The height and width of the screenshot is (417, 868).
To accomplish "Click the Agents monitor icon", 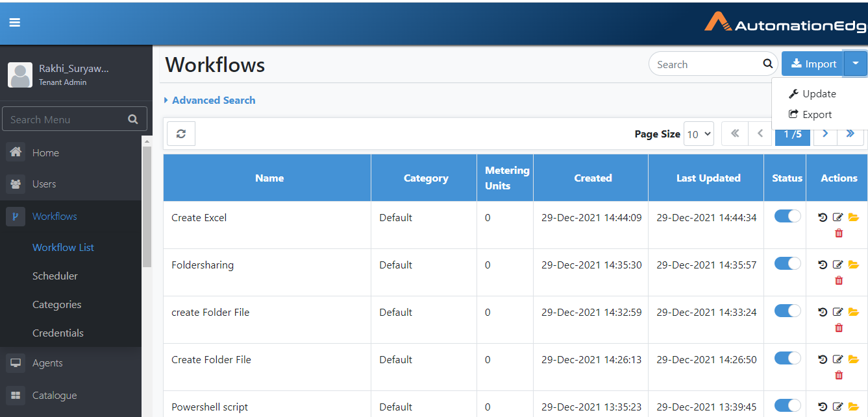I will [x=16, y=363].
